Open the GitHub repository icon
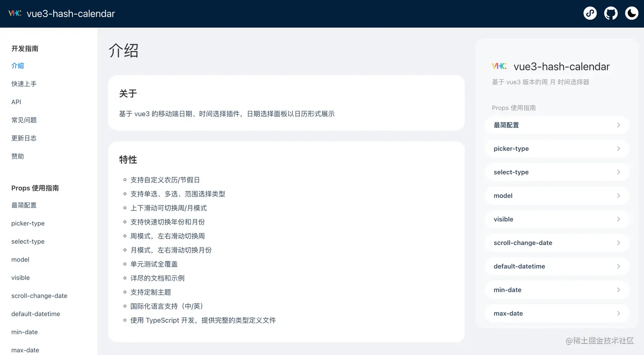The width and height of the screenshot is (644, 355). pyautogui.click(x=611, y=14)
